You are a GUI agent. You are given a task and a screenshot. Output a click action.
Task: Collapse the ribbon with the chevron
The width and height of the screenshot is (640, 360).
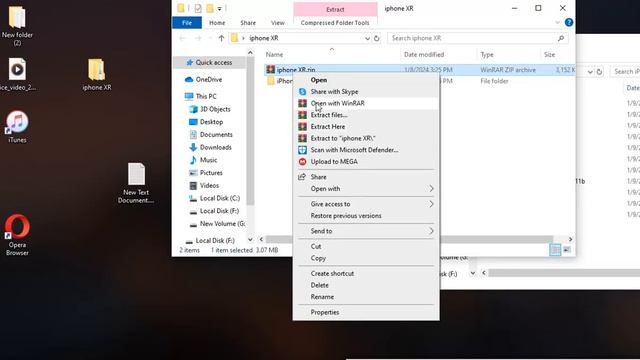[x=557, y=22]
